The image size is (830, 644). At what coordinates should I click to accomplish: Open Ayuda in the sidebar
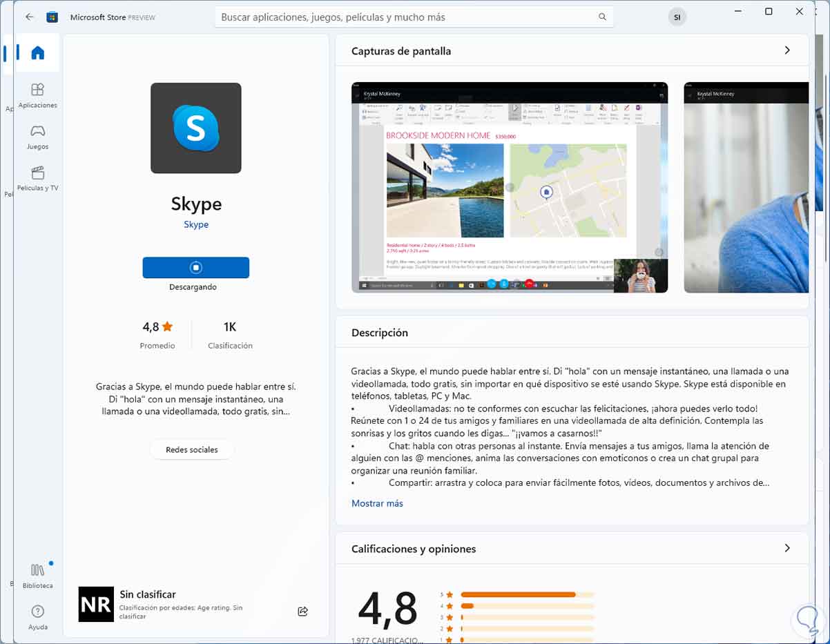(x=38, y=617)
